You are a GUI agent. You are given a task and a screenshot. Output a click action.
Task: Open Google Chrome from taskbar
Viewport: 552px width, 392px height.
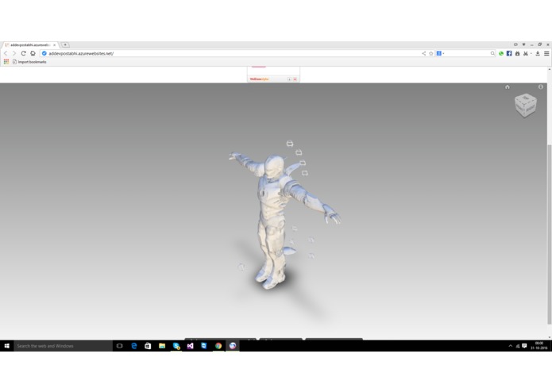tap(218, 346)
